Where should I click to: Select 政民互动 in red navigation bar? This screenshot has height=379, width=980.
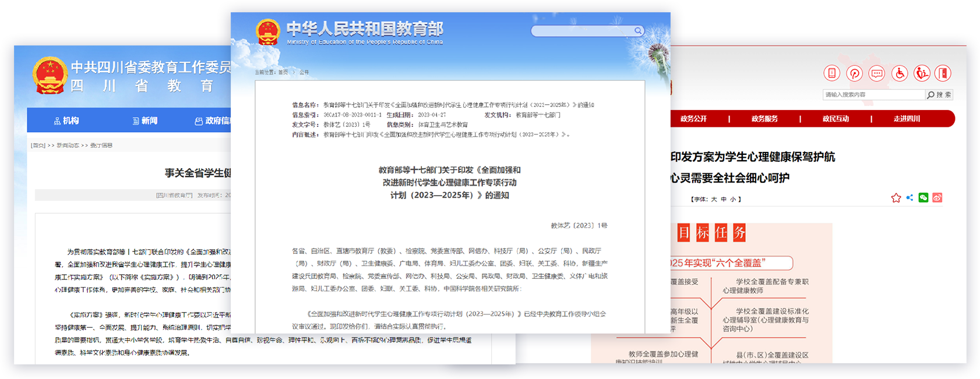pos(836,119)
